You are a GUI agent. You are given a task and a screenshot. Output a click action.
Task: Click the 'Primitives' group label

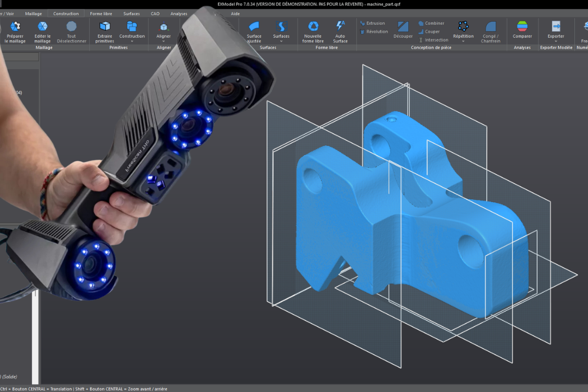(x=119, y=48)
